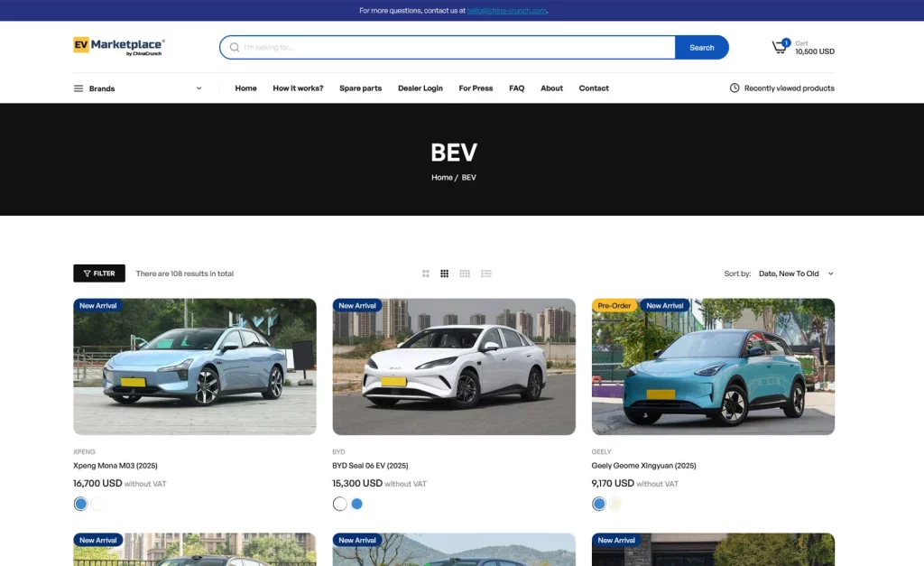Open the Contact page
Viewport: 924px width, 566px height.
[x=594, y=88]
